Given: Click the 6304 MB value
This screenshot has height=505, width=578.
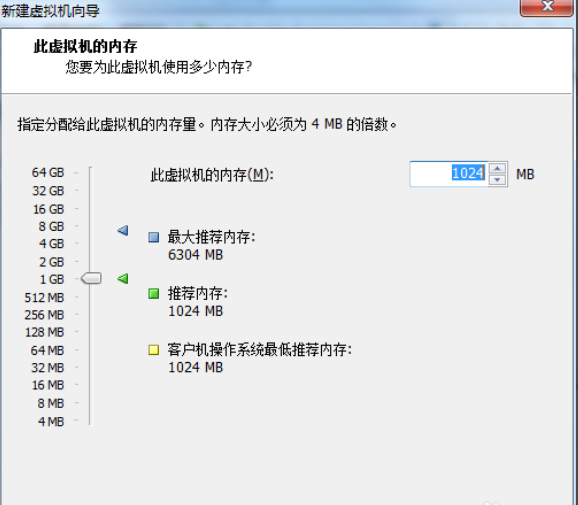Looking at the screenshot, I should pyautogui.click(x=195, y=255).
